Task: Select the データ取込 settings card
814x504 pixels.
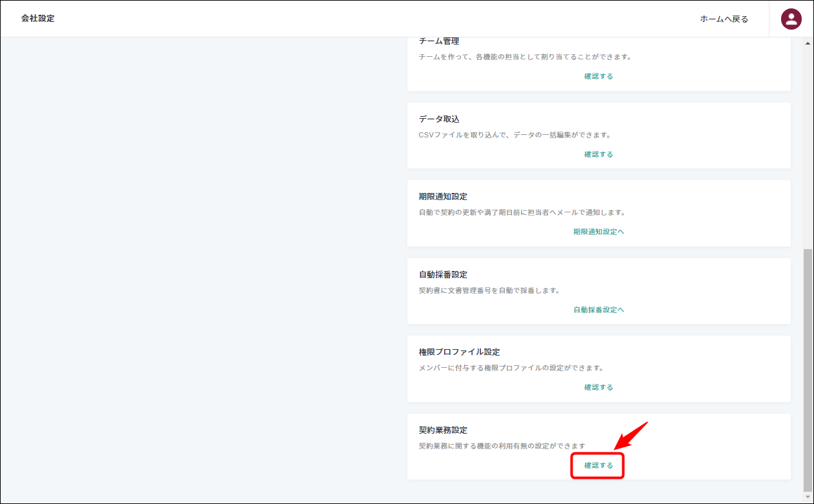Action: (x=598, y=136)
